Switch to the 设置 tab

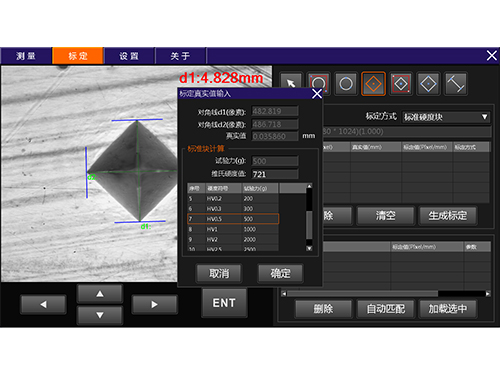coord(129,56)
